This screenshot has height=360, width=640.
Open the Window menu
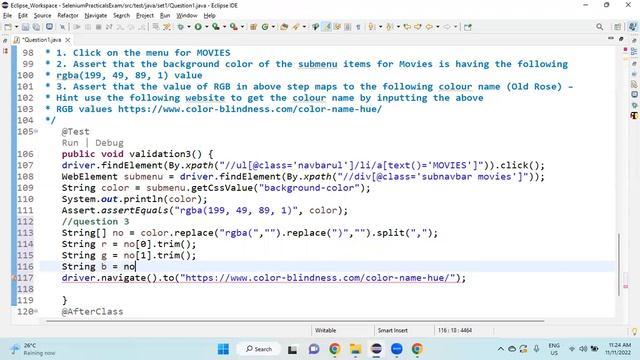point(187,16)
